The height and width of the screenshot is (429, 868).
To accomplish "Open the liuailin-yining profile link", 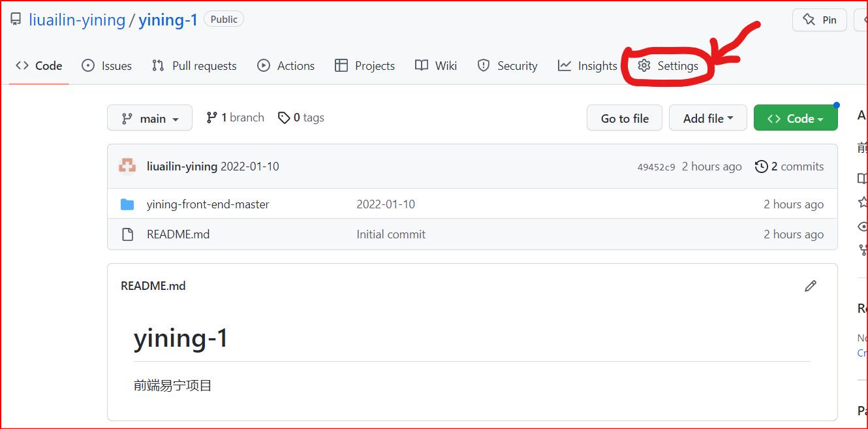I will (77, 20).
